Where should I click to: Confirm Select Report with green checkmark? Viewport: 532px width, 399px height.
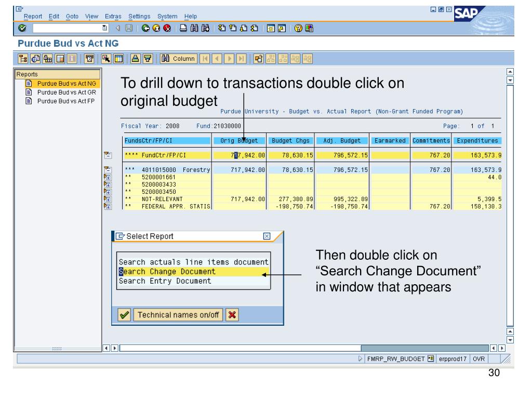click(x=124, y=315)
